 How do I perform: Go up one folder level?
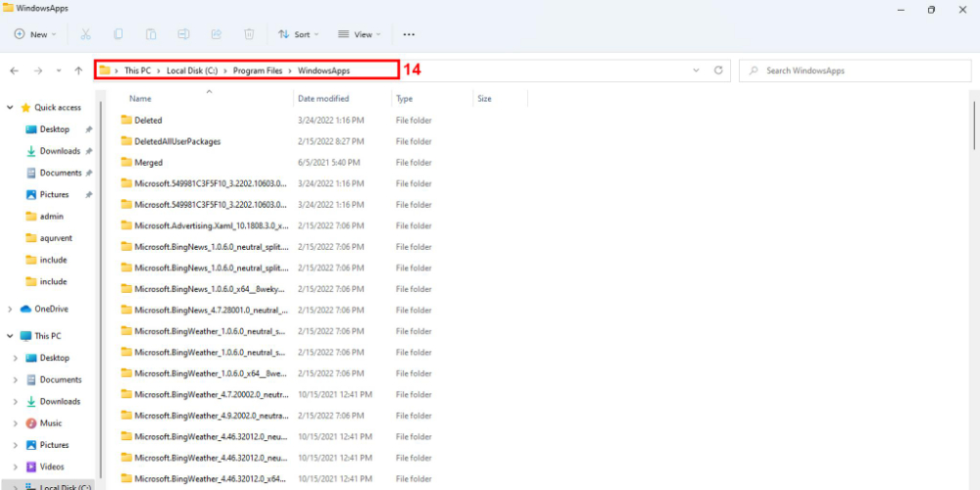[78, 72]
